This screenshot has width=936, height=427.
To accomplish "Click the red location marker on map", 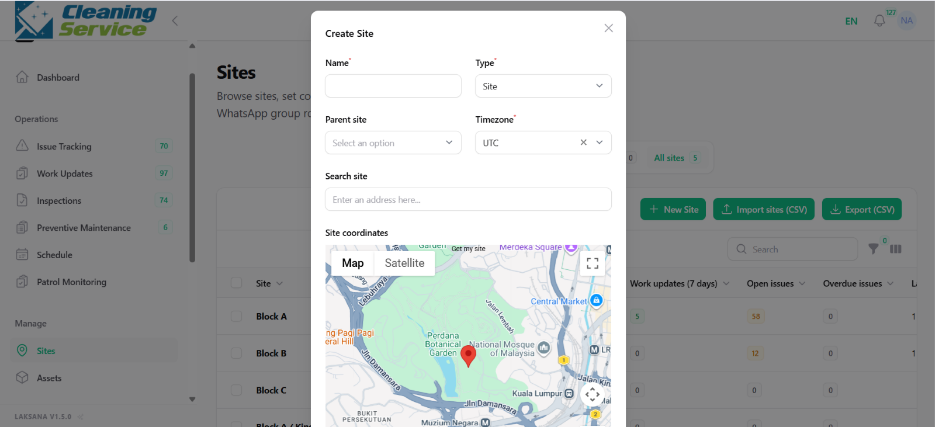I will click(x=469, y=356).
